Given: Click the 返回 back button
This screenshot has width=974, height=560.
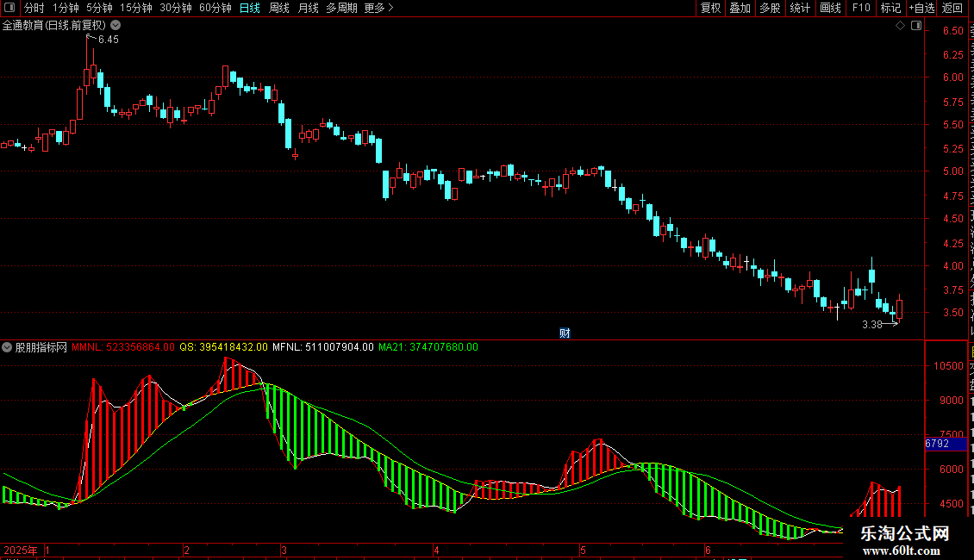Looking at the screenshot, I should [952, 8].
